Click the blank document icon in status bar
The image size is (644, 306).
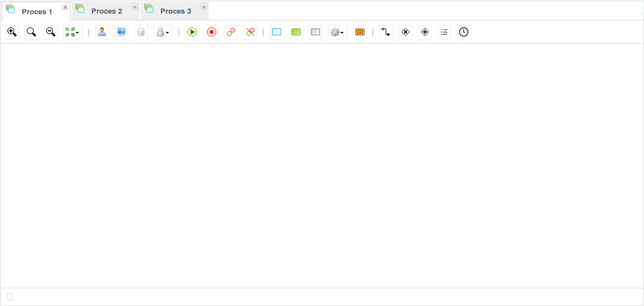(x=10, y=296)
